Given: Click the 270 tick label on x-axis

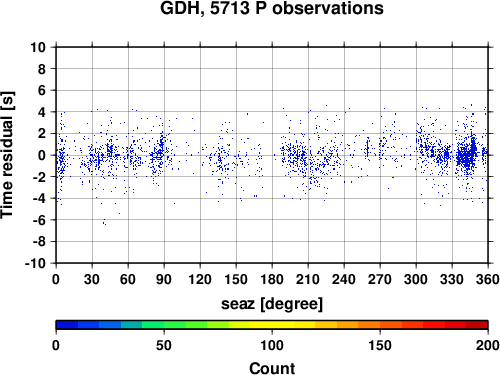Looking at the screenshot, I should pyautogui.click(x=380, y=279).
